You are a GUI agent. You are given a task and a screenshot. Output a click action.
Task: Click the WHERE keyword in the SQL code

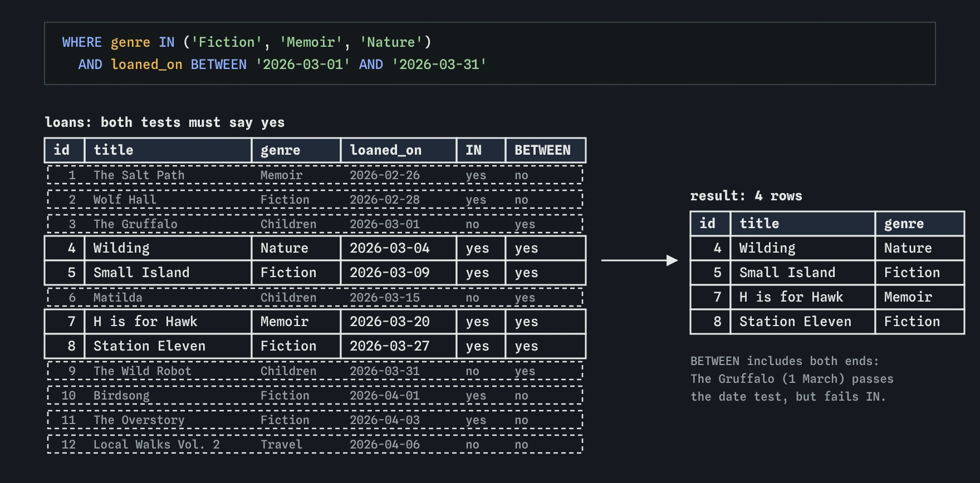click(82, 42)
